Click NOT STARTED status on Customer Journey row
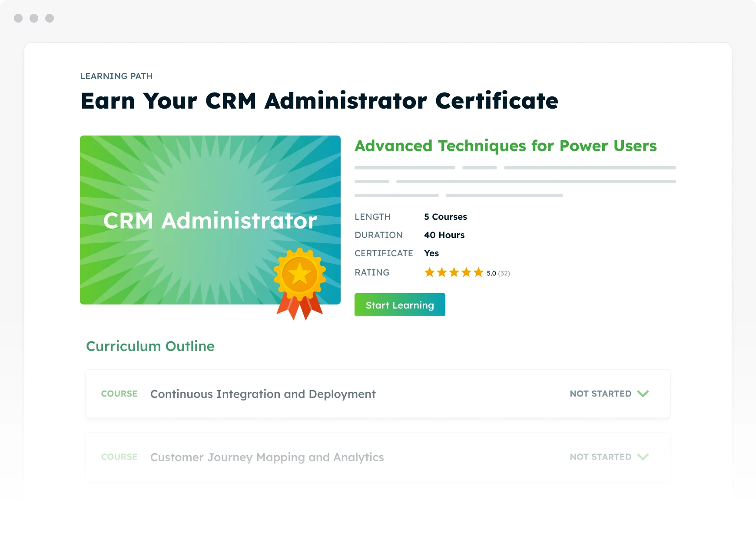The image size is (756, 556). (x=600, y=457)
